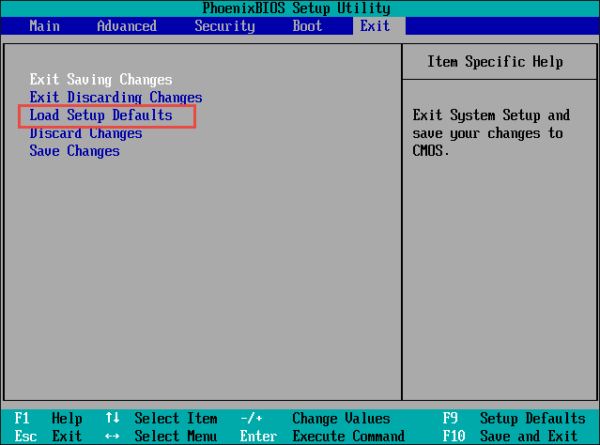Switch to the Main tab

click(x=45, y=26)
